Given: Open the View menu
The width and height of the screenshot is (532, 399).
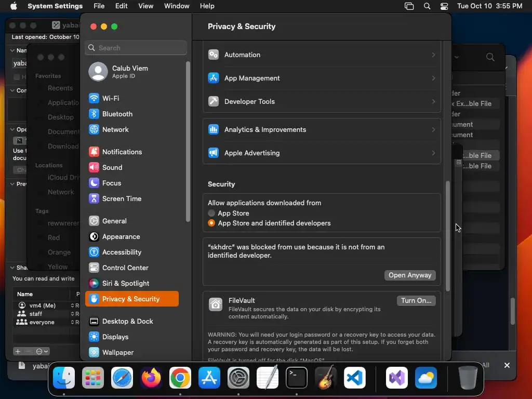Looking at the screenshot, I should (x=145, y=6).
